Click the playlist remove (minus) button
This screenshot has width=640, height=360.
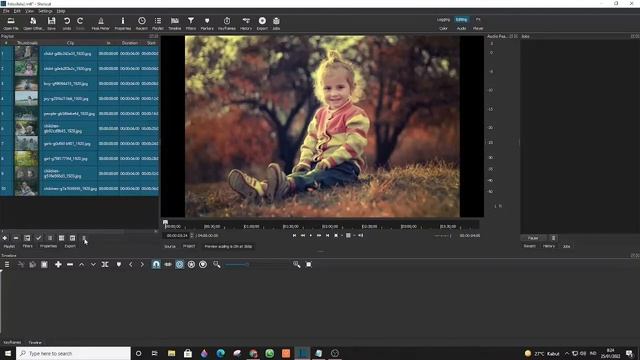(16, 238)
